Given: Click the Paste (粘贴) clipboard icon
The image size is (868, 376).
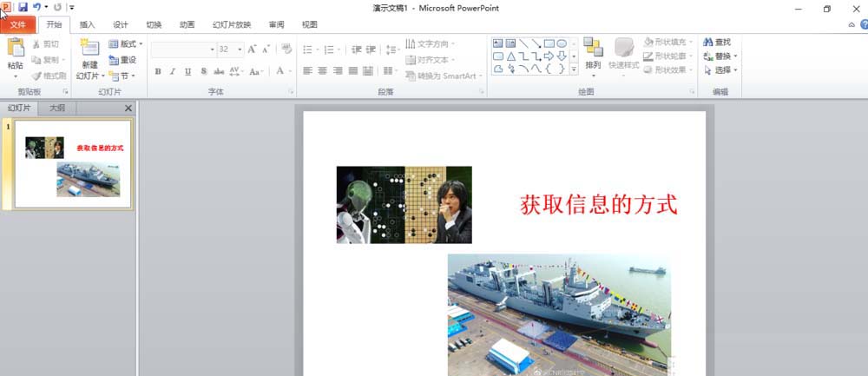Looking at the screenshot, I should pos(16,47).
